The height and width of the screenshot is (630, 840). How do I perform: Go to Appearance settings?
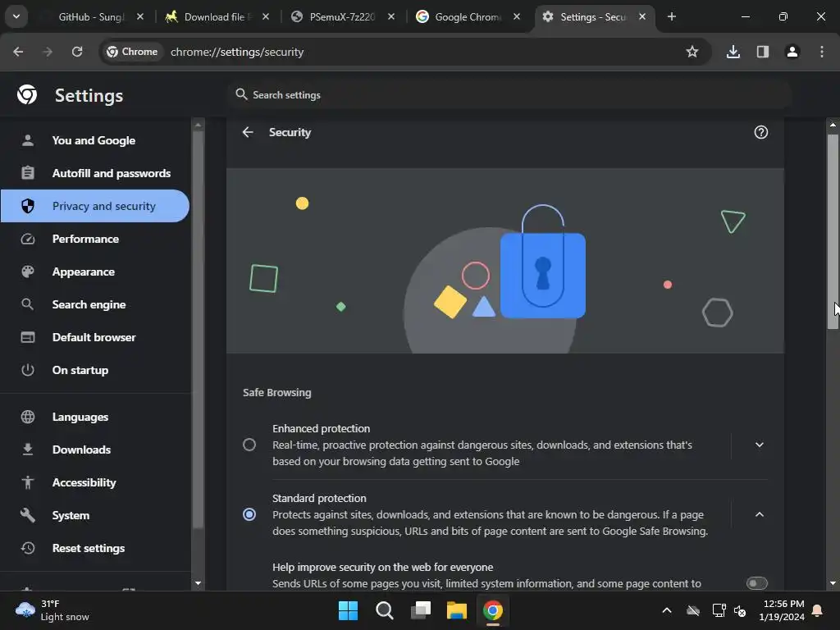(x=94, y=272)
